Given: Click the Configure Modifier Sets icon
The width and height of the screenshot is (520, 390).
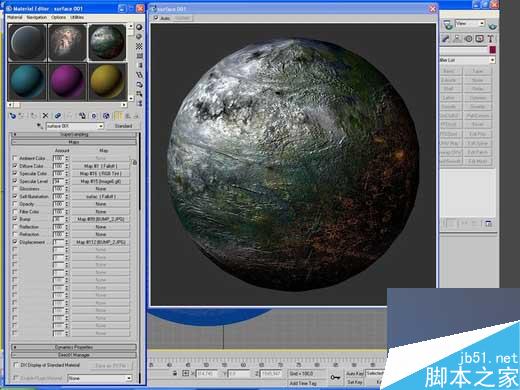Looking at the screenshot, I should point(489,223).
